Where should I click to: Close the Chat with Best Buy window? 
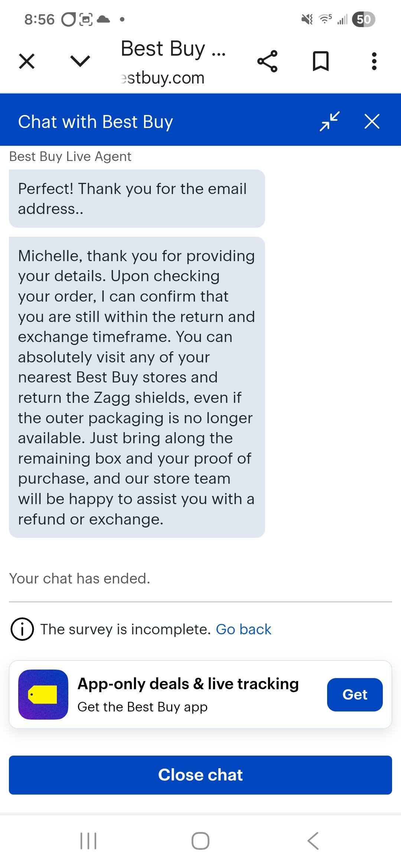point(372,121)
